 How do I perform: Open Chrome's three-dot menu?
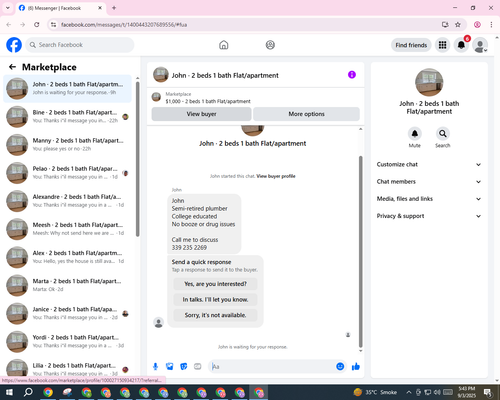pyautogui.click(x=491, y=25)
